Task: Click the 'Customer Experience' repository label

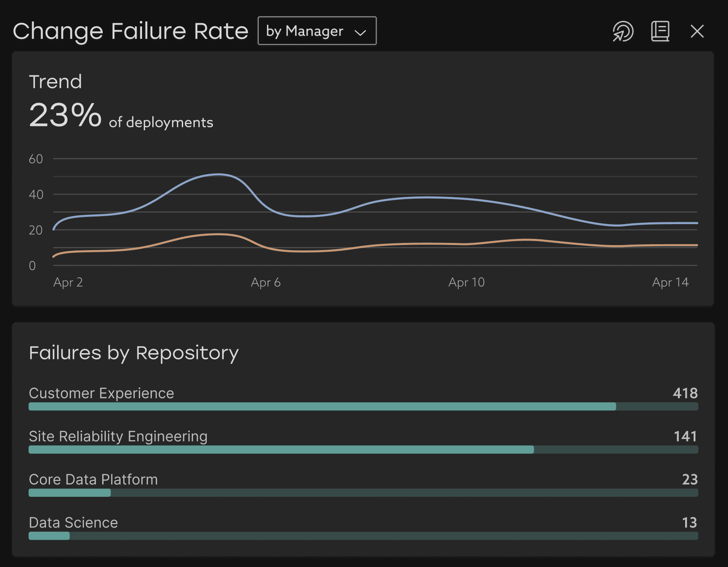Action: (101, 393)
